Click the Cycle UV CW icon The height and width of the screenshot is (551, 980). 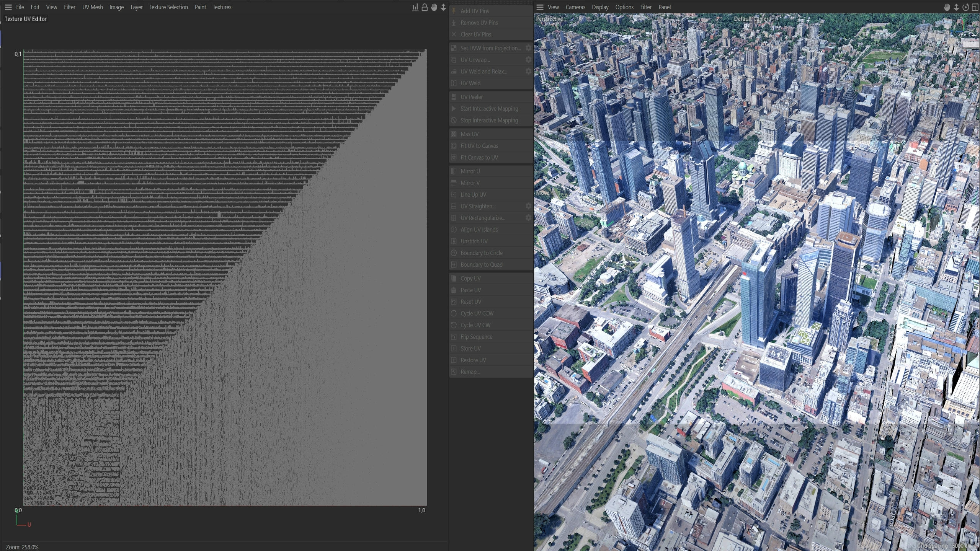pos(454,325)
